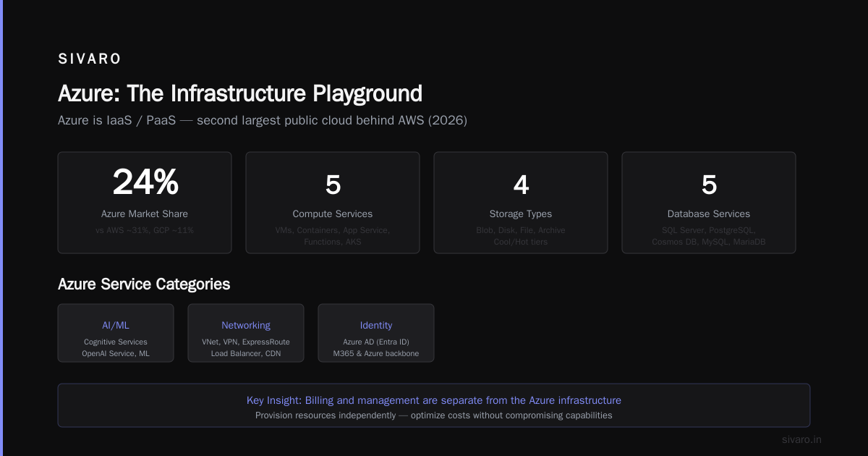Click the Key Insight billing statement
The height and width of the screenshot is (456, 868).
click(434, 400)
